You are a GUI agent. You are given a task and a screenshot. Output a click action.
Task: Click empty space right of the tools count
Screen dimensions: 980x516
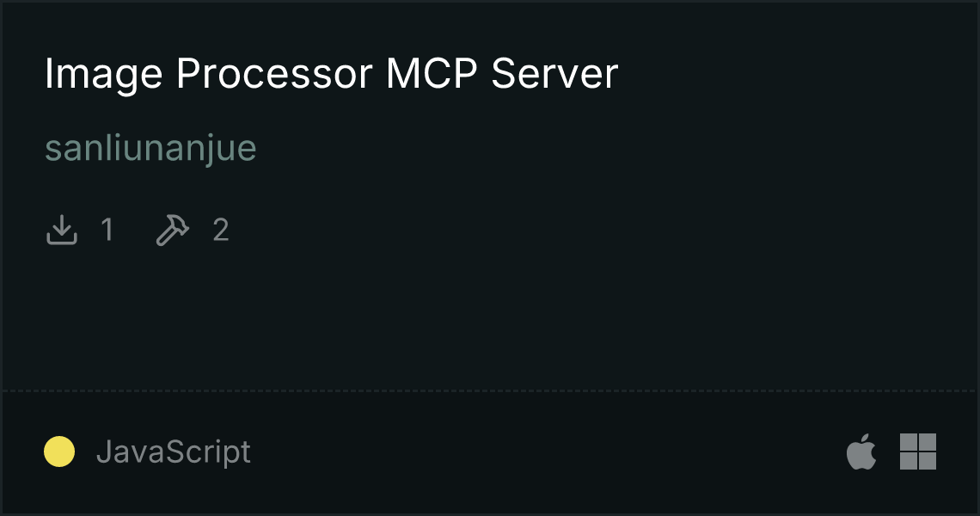pos(600,230)
